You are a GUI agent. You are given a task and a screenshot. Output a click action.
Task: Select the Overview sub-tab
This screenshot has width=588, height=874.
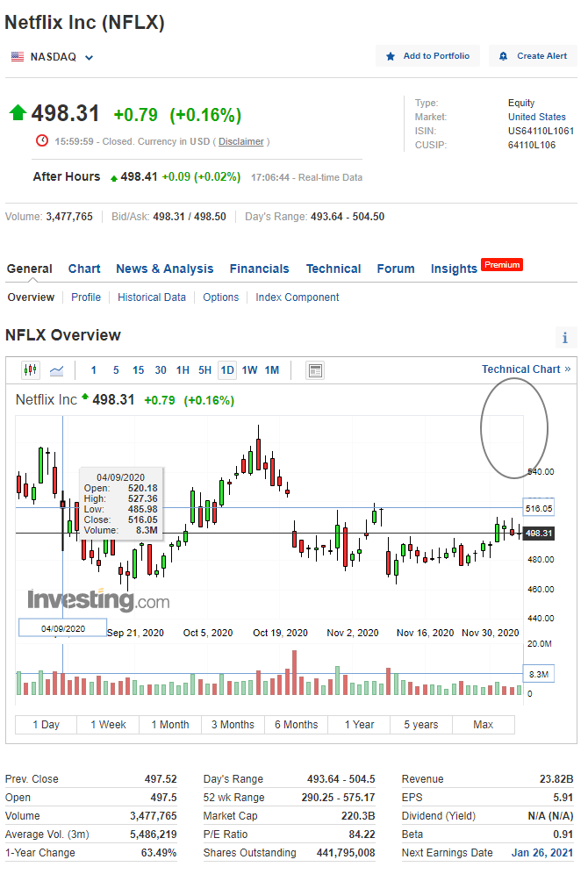coord(31,297)
